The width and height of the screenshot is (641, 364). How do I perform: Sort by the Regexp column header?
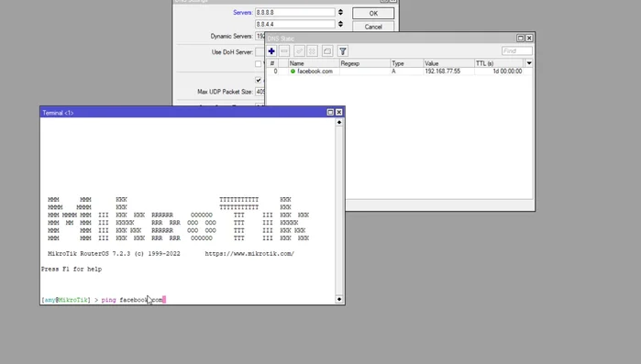coord(365,63)
